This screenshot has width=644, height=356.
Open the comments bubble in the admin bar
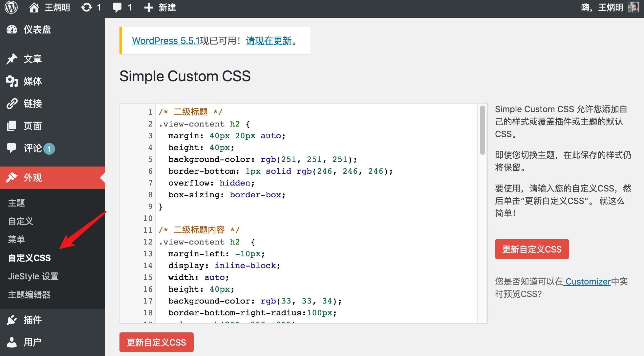117,8
